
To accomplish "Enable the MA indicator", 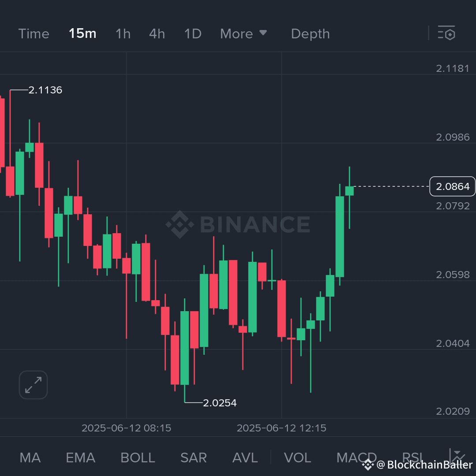I will click(30, 457).
